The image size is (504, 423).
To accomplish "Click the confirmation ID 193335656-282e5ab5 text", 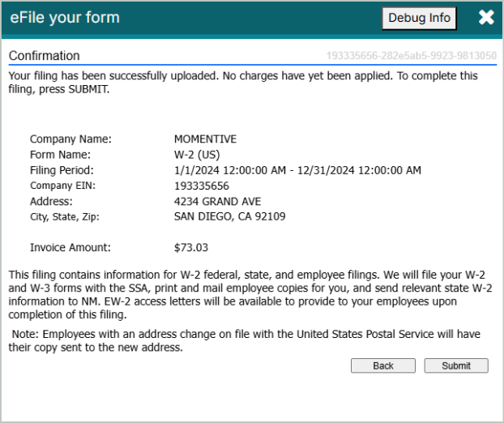I will [411, 56].
